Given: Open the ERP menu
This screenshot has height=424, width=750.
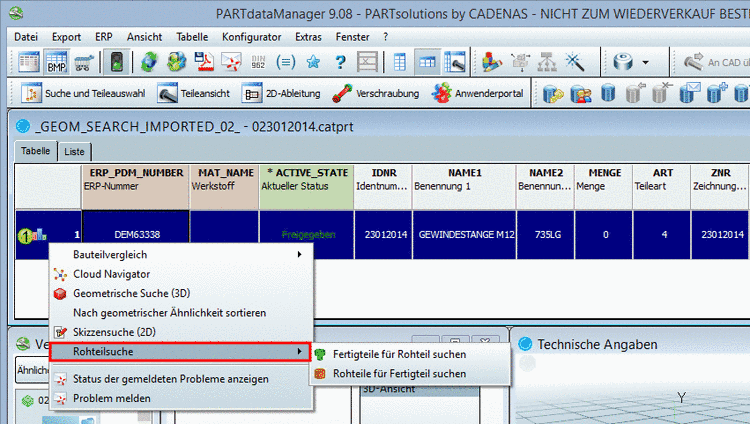Looking at the screenshot, I should click(x=104, y=37).
